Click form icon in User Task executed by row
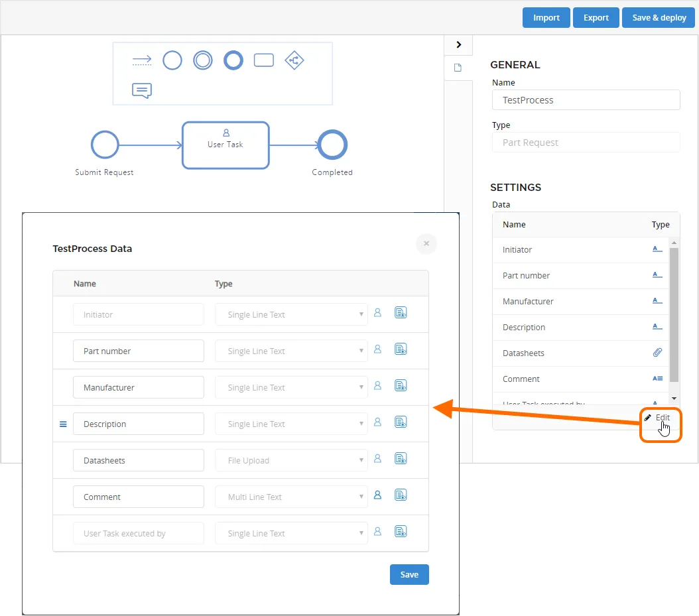 tap(401, 532)
